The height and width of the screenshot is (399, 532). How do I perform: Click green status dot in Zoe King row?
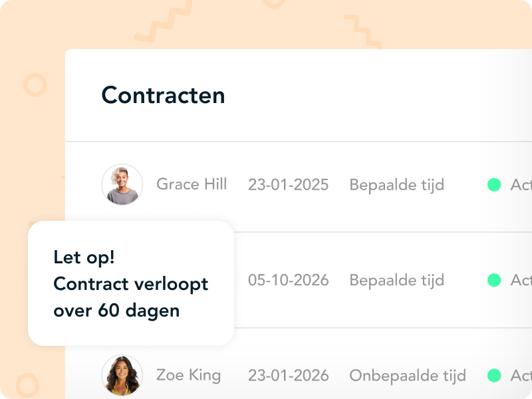click(494, 375)
